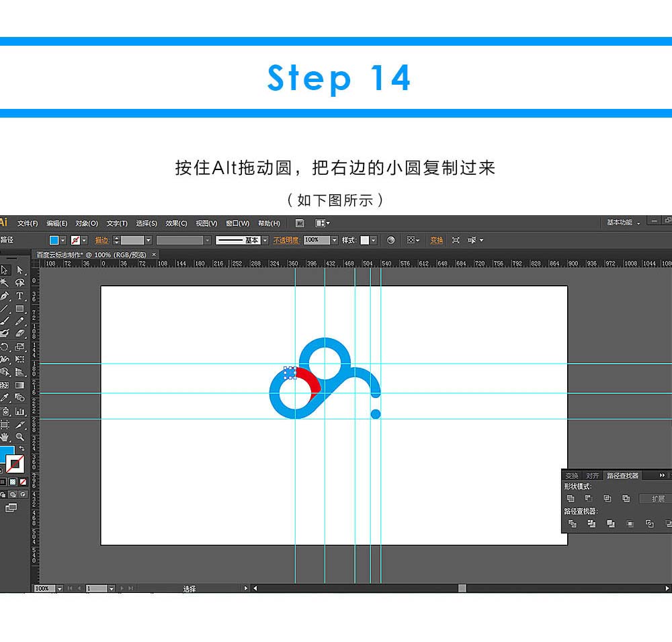Select the Selection tool (black arrow)
Screen dimensions: 672x642
[x=5, y=270]
